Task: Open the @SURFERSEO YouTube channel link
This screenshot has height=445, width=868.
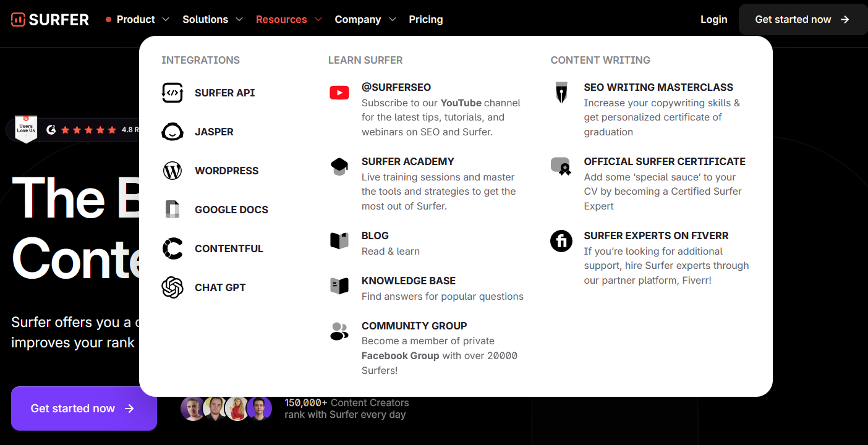Action: click(396, 87)
